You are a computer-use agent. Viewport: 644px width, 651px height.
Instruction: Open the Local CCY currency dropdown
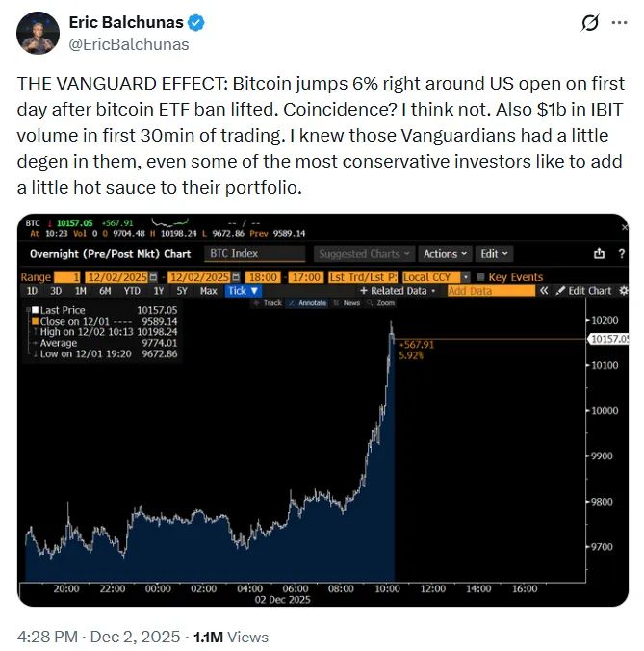(429, 277)
